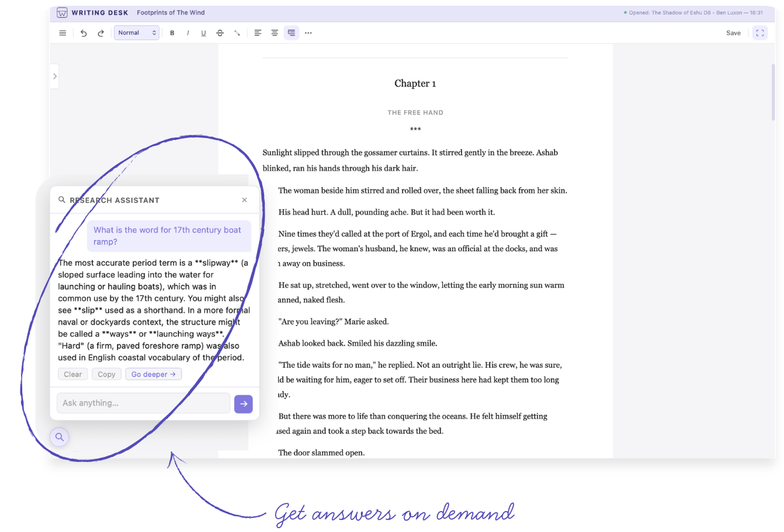Image resolution: width=784 pixels, height=532 pixels.
Task: Toggle bold formatting
Action: (x=172, y=33)
